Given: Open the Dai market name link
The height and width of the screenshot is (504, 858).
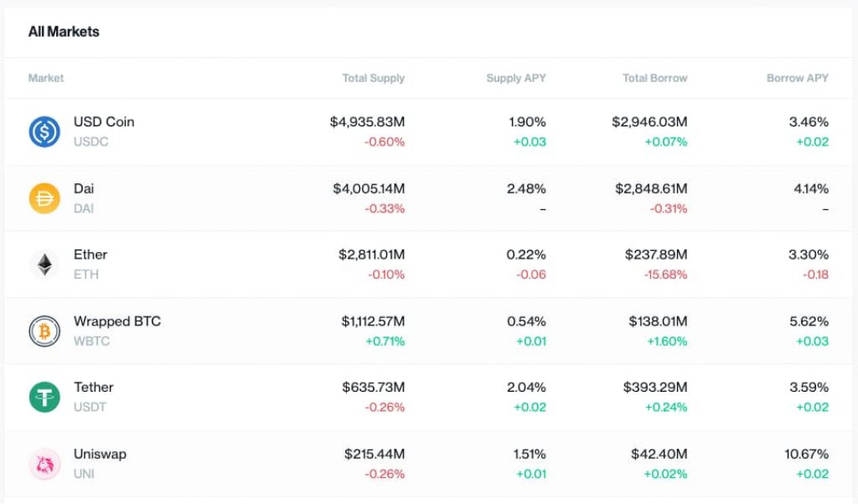Looking at the screenshot, I should coord(84,188).
